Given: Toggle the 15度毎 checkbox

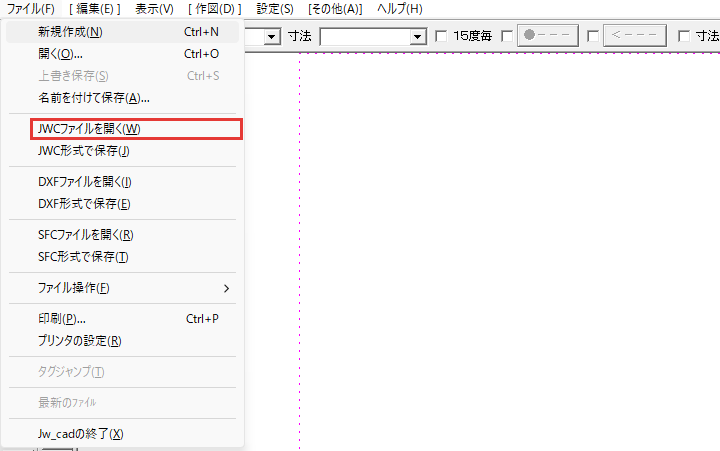Looking at the screenshot, I should pyautogui.click(x=441, y=36).
